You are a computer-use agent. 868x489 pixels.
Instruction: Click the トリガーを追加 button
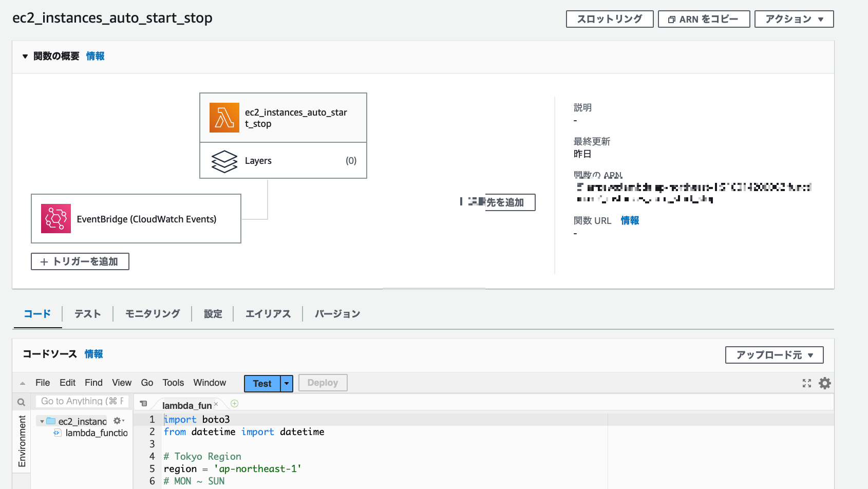pos(80,261)
